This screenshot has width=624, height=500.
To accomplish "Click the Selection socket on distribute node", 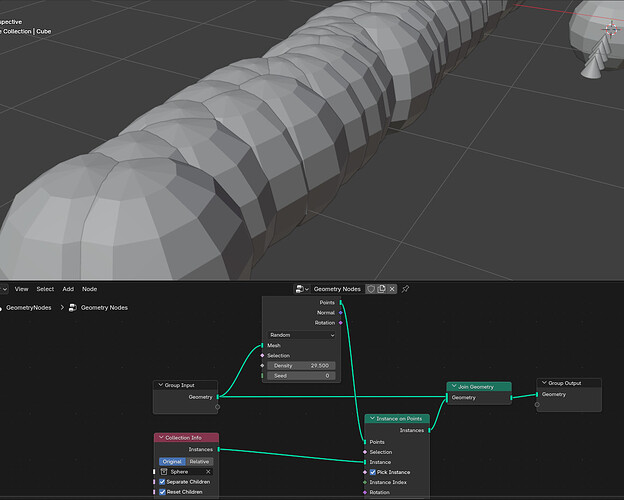I will [262, 355].
